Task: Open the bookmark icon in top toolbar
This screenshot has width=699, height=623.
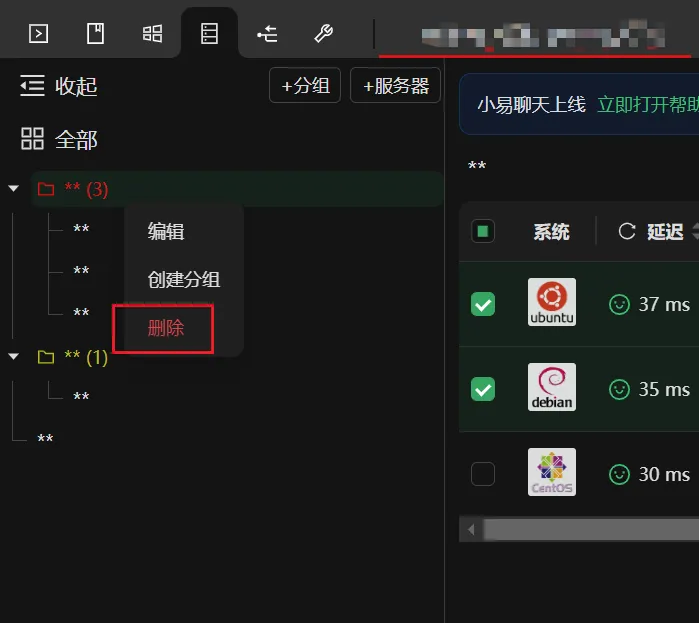Action: pyautogui.click(x=95, y=33)
